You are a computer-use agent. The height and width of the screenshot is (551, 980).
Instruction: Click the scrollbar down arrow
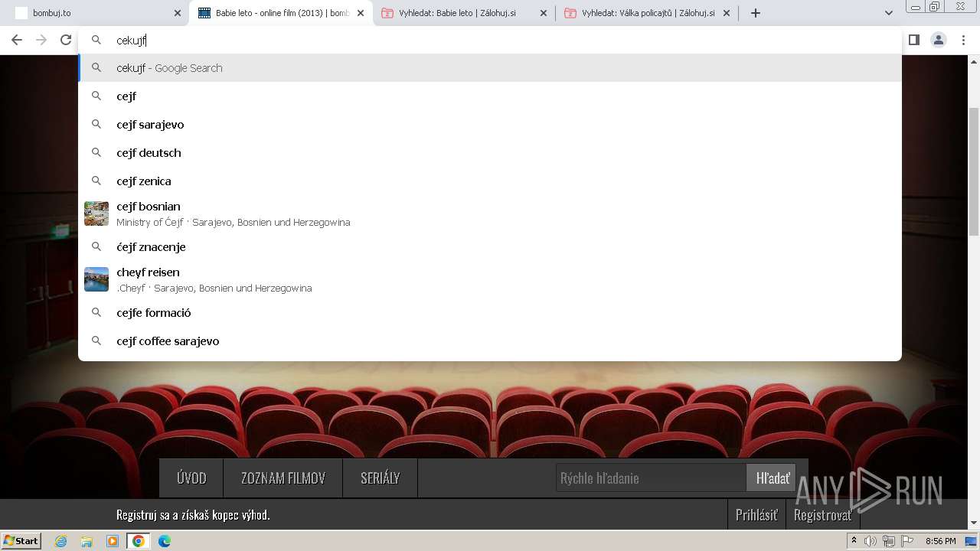974,523
